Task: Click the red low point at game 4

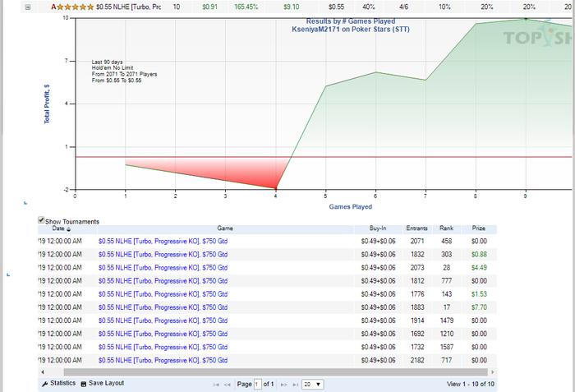Action: click(x=275, y=188)
